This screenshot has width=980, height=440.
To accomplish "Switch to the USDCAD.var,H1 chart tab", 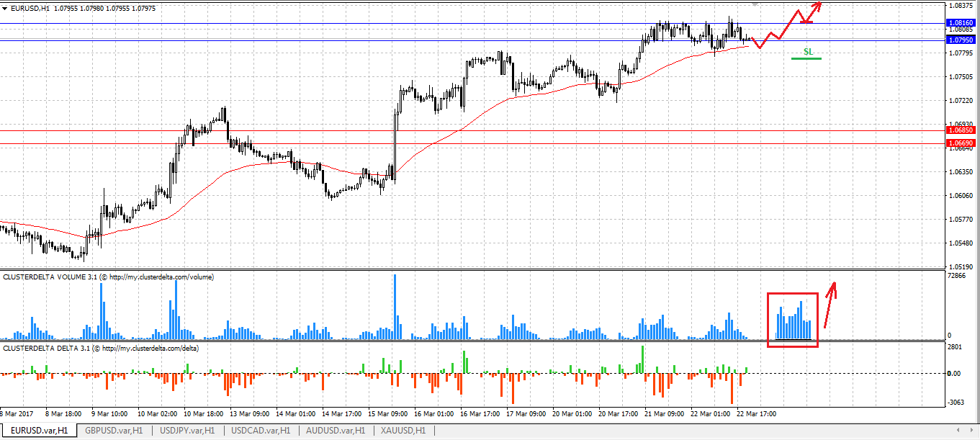I will point(261,431).
